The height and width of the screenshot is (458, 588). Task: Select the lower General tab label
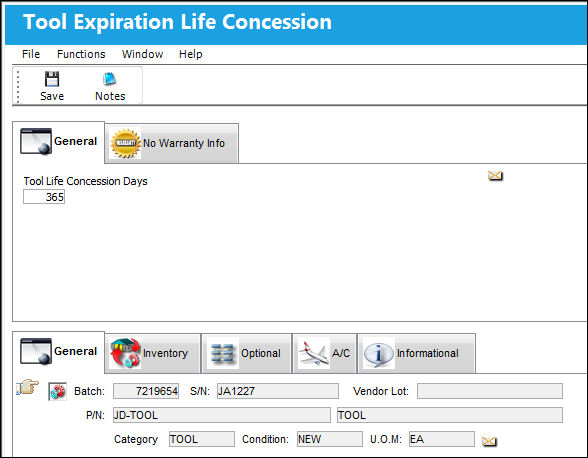(75, 351)
